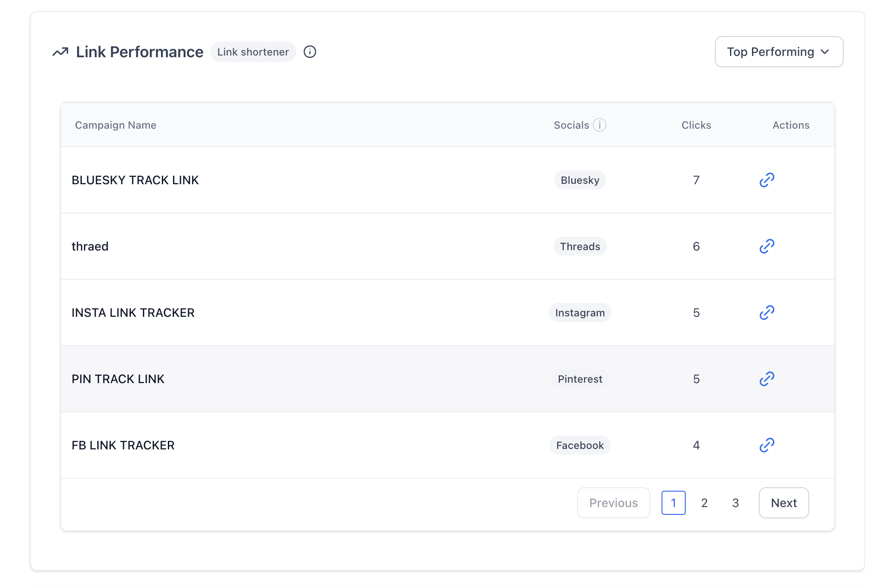
Task: Select current page 1 button
Action: click(673, 503)
